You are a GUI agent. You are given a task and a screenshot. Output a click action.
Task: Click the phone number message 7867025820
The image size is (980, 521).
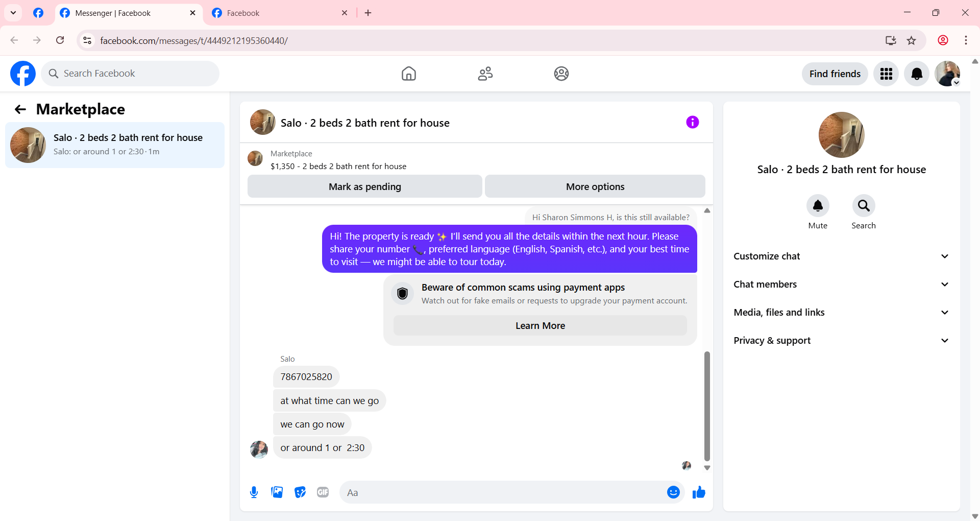306,377
